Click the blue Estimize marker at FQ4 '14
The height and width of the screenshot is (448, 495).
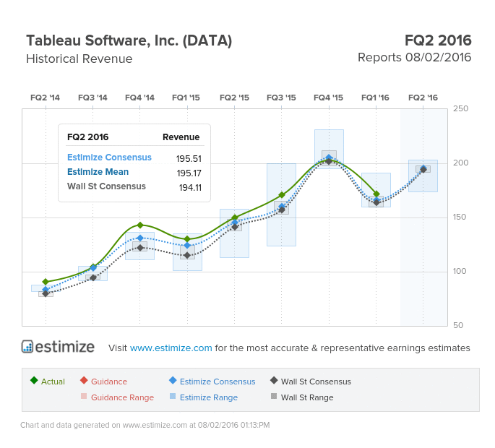click(140, 238)
